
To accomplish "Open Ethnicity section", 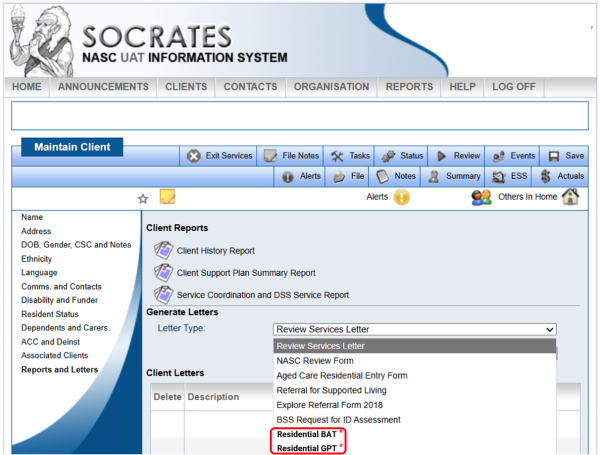I will tap(36, 259).
